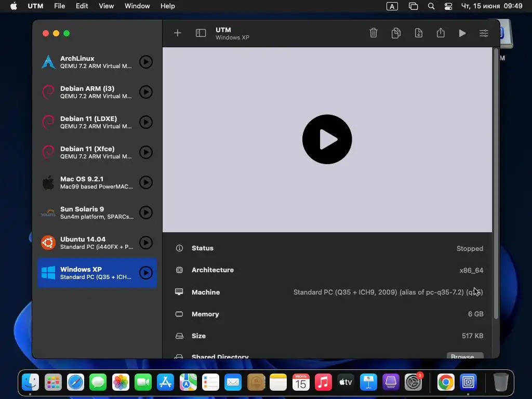The image size is (532, 399).
Task: Open Reminders from the Dock
Action: (210, 382)
